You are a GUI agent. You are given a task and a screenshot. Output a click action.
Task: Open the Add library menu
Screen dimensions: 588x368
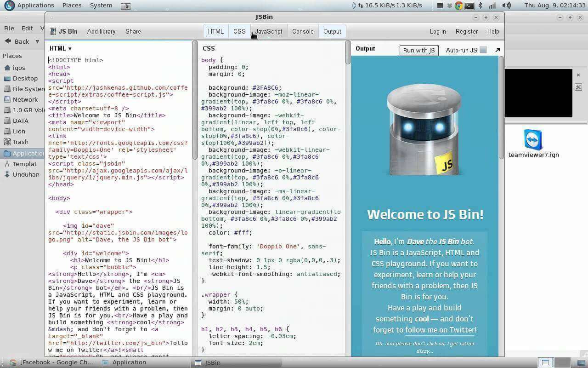[101, 31]
